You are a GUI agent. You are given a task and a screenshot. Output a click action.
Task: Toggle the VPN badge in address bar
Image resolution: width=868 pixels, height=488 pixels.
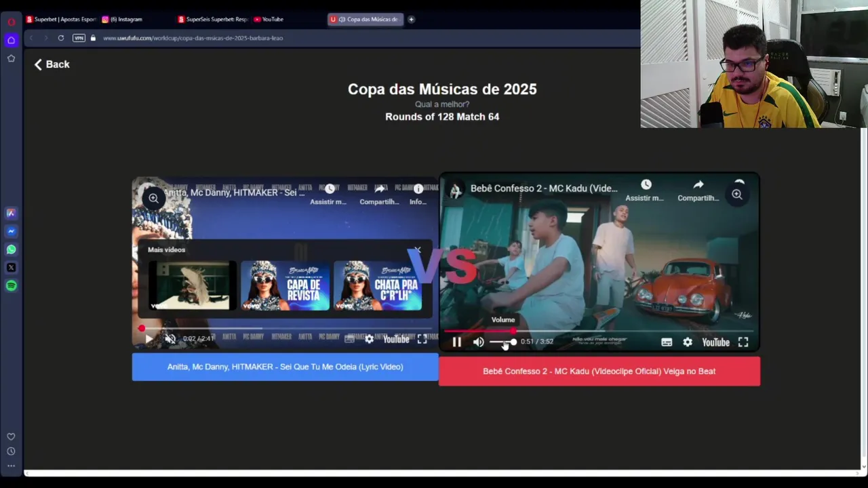(79, 38)
